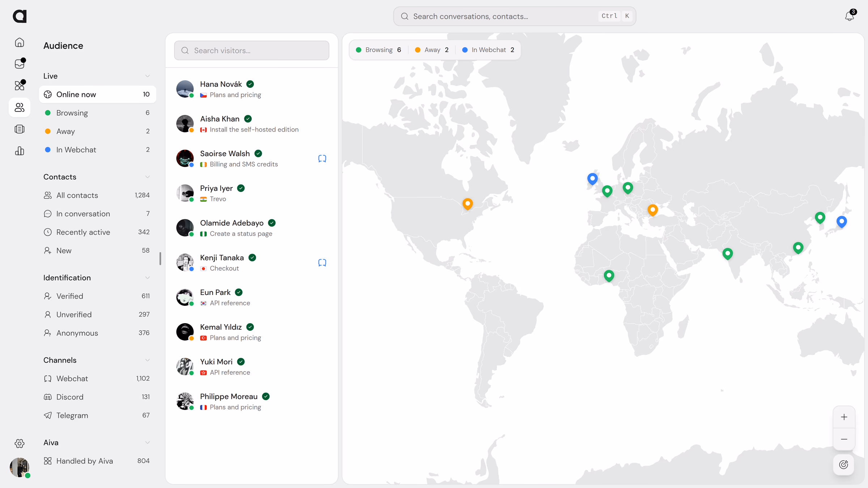This screenshot has height=488, width=868.
Task: Open the Analytics bar chart icon
Action: [x=20, y=151]
